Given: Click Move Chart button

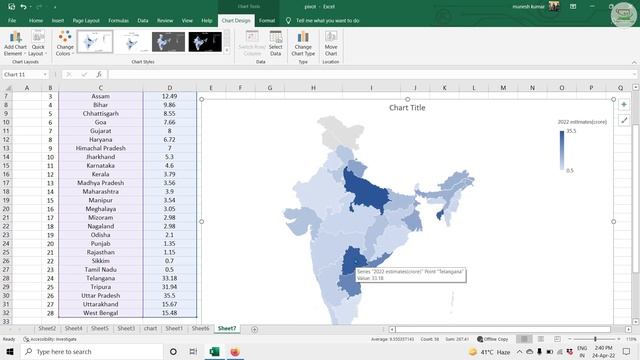Looking at the screenshot, I should click(331, 44).
